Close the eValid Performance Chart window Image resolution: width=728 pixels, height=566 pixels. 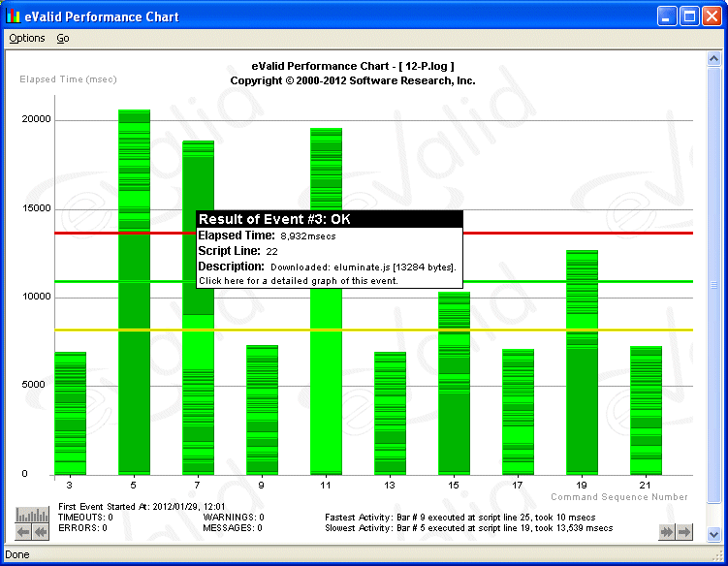coord(712,16)
